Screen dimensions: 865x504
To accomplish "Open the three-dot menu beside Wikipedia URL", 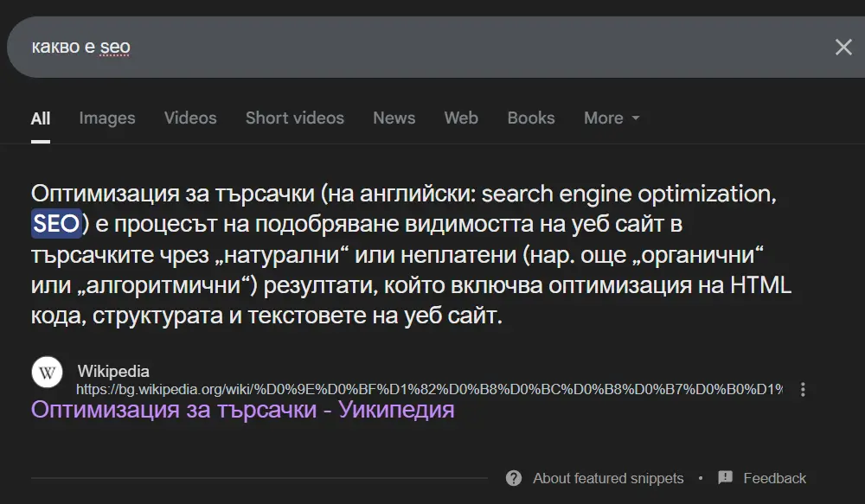I will [x=803, y=389].
